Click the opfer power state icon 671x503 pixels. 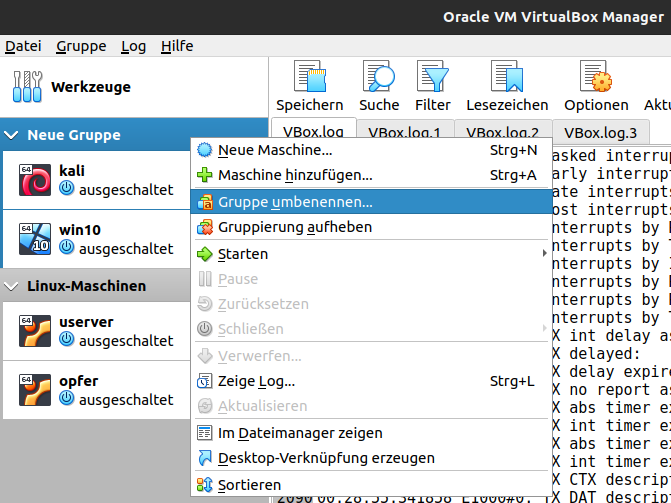66,399
